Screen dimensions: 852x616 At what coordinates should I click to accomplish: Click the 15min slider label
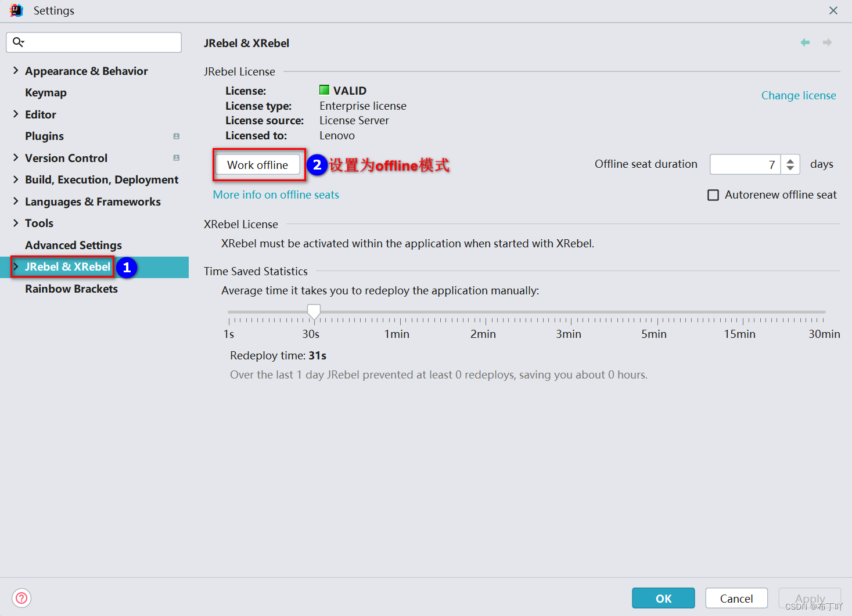(x=739, y=334)
